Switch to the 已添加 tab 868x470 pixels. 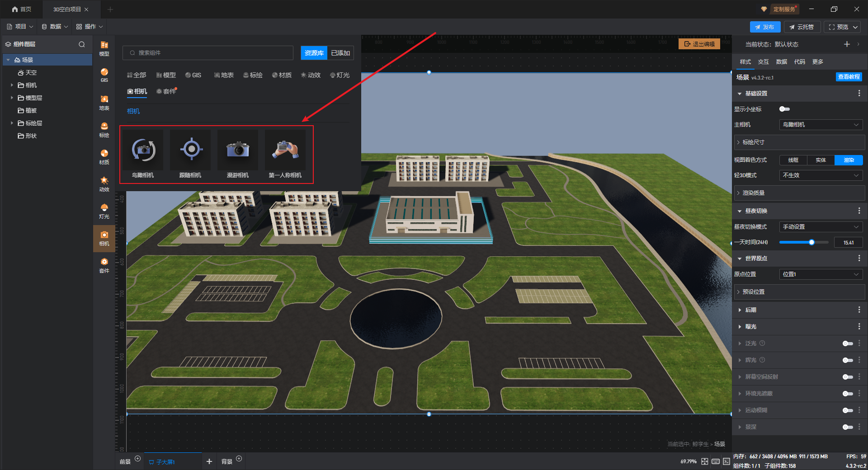(340, 53)
